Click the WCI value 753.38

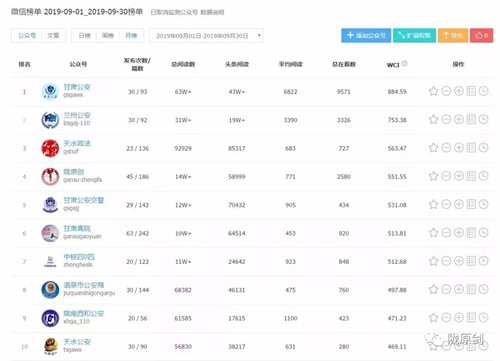(x=397, y=120)
